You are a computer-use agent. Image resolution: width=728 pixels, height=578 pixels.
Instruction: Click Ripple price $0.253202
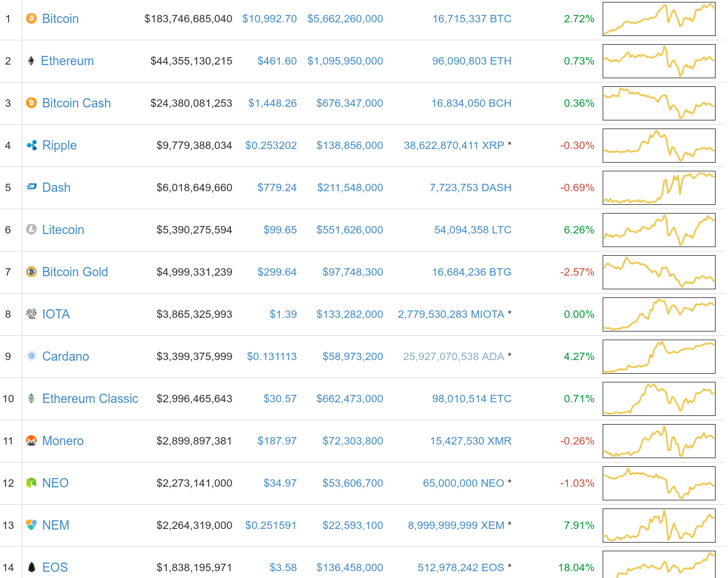click(271, 146)
